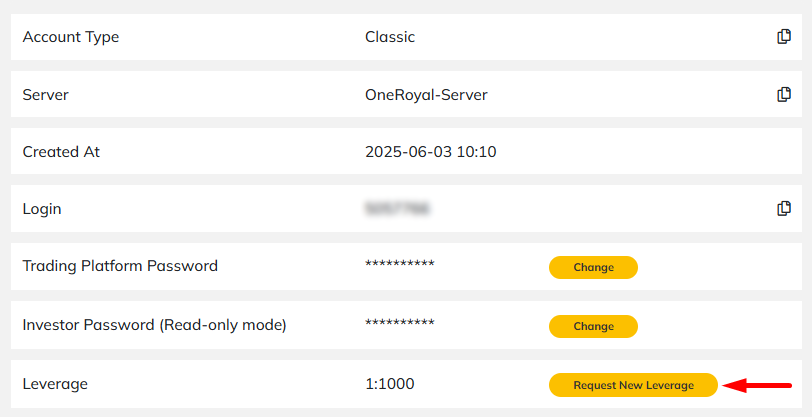Screen dimensions: 812x417
Task: Select the Classic account type text
Action: pyautogui.click(x=390, y=37)
